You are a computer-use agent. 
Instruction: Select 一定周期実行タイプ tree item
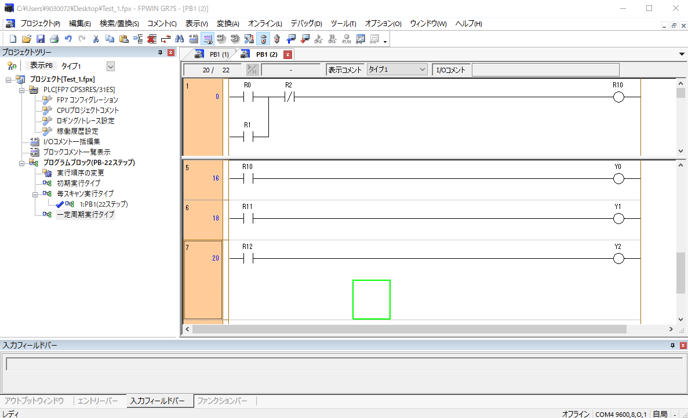86,214
